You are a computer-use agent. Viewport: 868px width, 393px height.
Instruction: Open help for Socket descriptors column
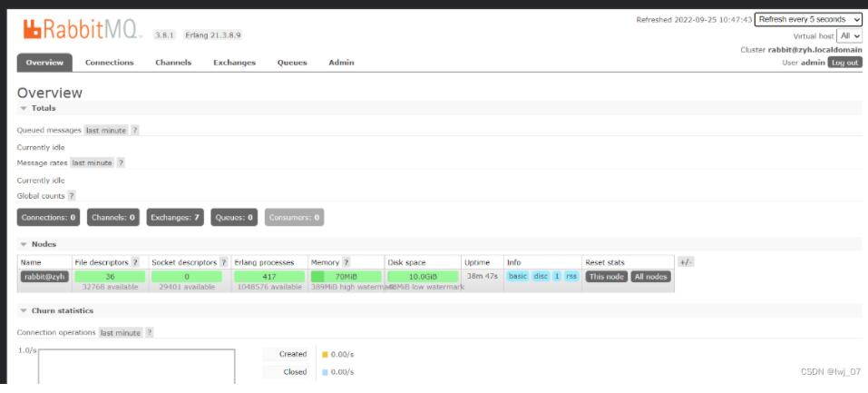[224, 262]
